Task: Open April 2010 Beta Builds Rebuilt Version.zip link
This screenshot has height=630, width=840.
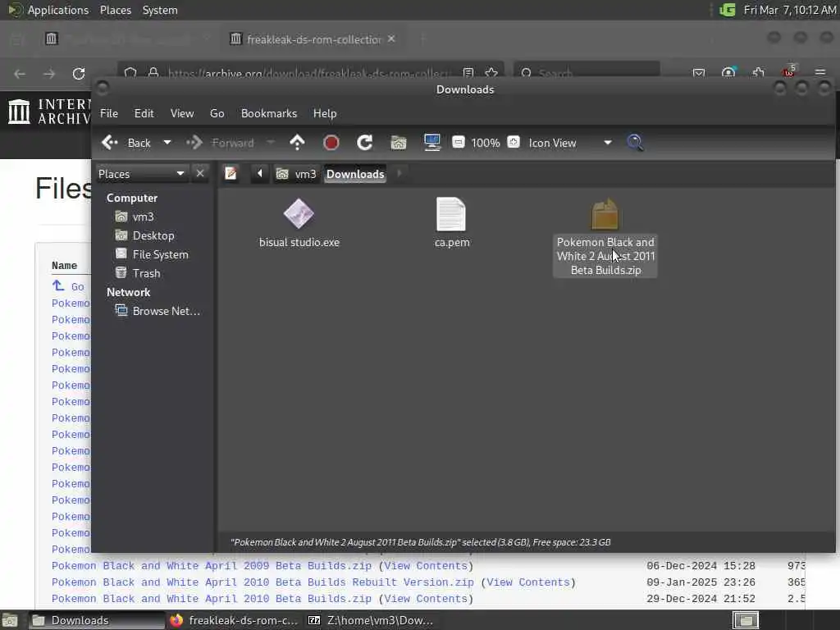Action: point(262,582)
